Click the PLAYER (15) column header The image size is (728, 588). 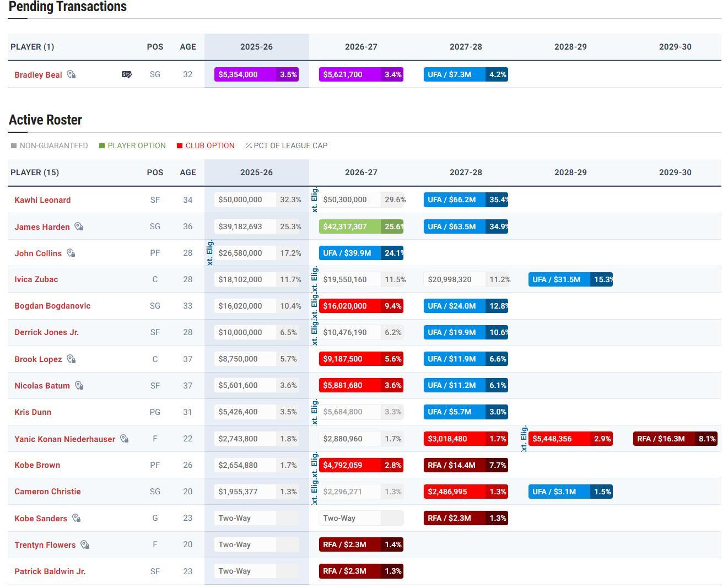coord(35,172)
